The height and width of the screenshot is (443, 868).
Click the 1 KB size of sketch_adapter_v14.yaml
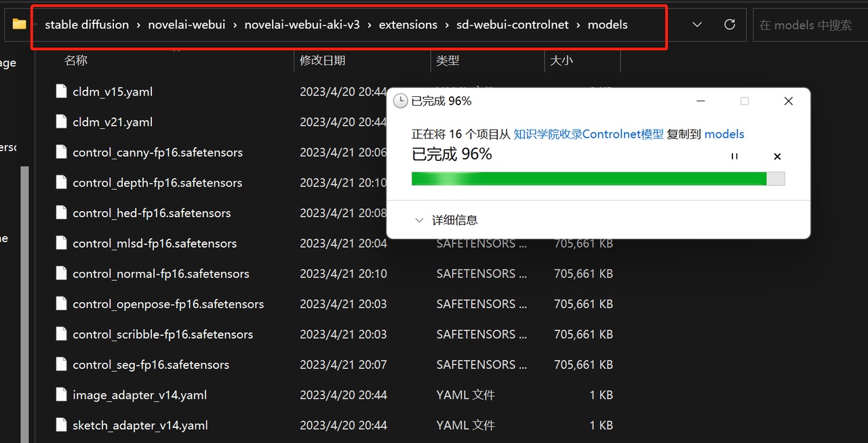601,425
